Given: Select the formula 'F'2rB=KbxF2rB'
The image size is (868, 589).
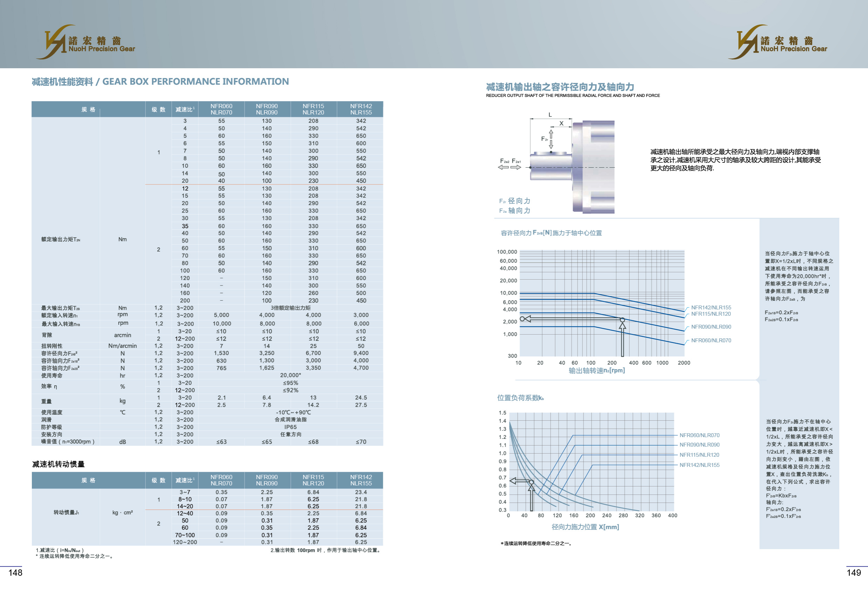Looking at the screenshot, I should pyautogui.click(x=781, y=496).
